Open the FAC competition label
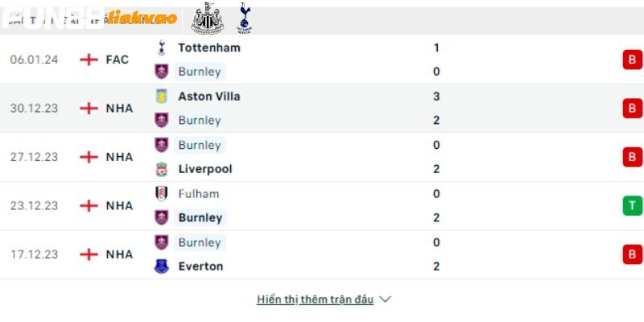 [x=117, y=60]
